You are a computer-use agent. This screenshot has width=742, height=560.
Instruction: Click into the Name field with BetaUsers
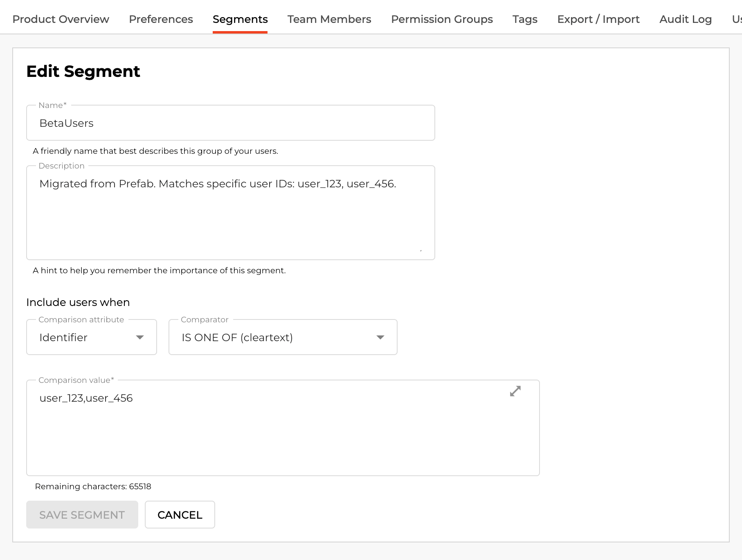coord(230,123)
